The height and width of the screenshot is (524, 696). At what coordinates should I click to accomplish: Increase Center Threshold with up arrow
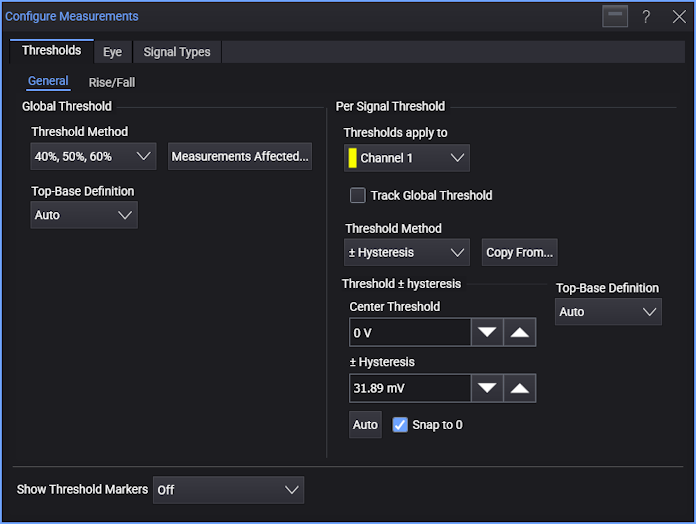point(519,332)
